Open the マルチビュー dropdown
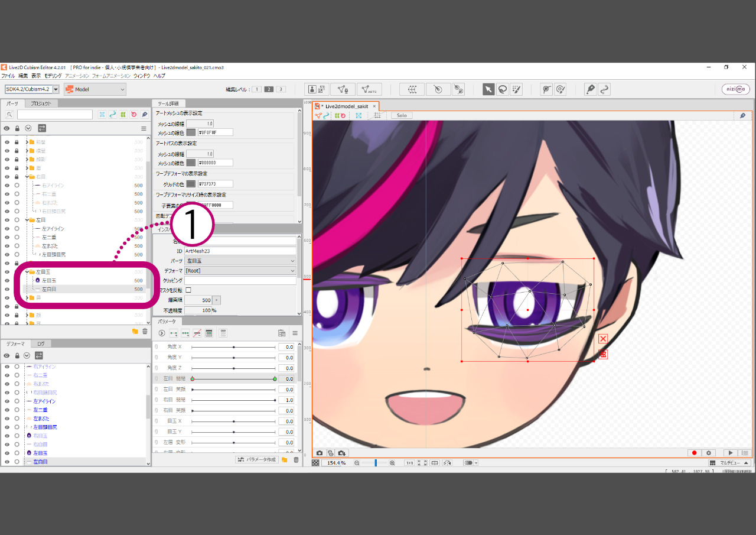Screen dimensions: 756x535 (730, 463)
